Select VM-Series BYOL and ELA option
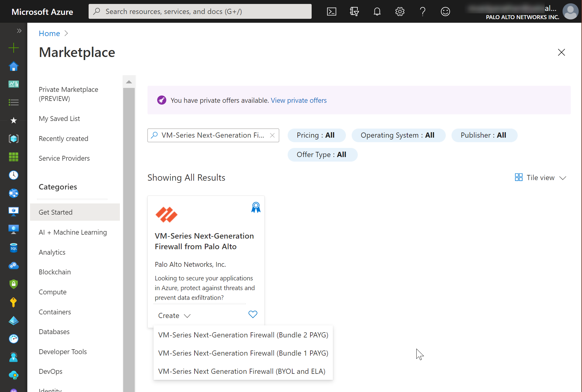The image size is (582, 392). tap(242, 371)
